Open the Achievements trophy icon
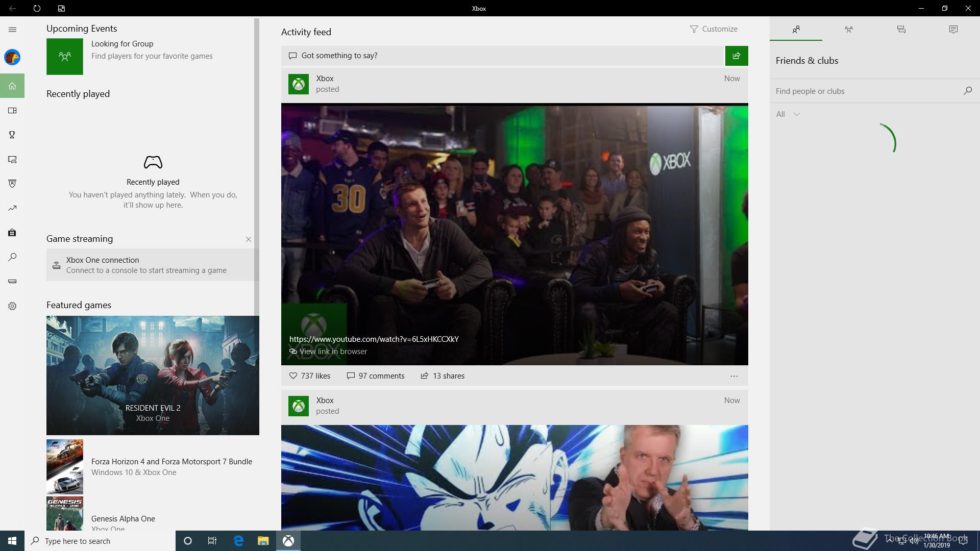The width and height of the screenshot is (980, 551). (12, 135)
